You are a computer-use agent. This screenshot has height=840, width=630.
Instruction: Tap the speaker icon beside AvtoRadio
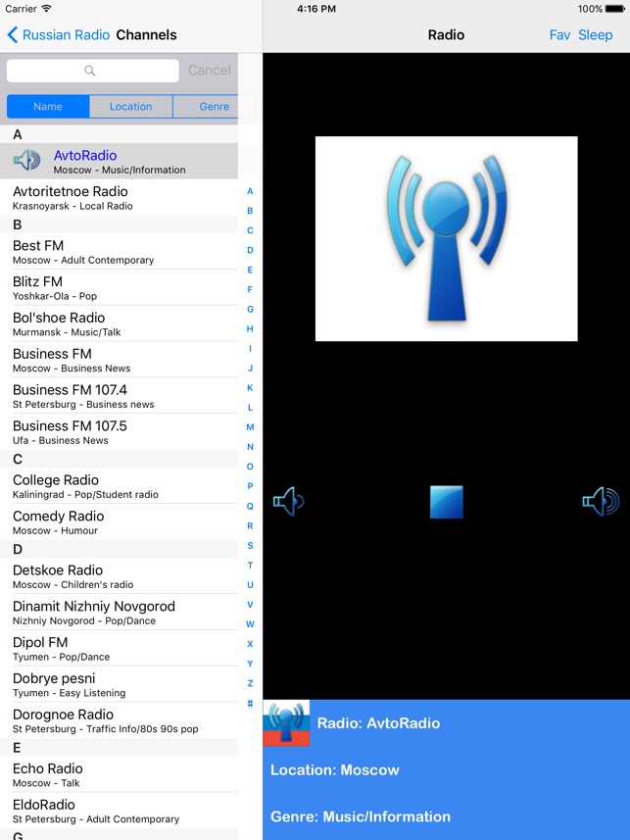click(27, 161)
